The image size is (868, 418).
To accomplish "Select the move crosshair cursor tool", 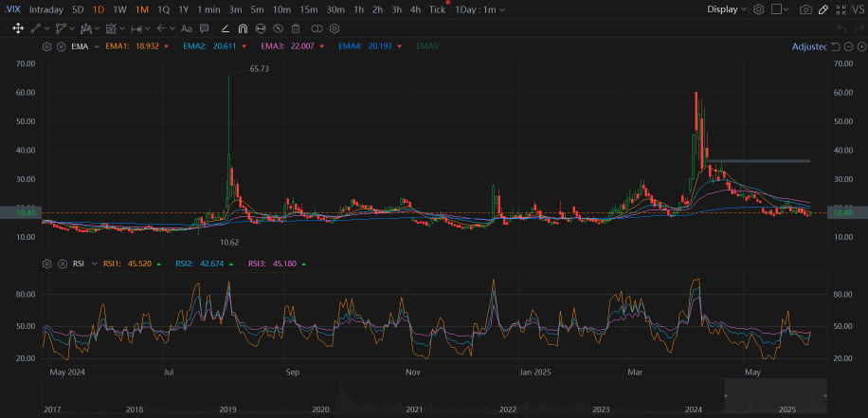I will click(18, 28).
